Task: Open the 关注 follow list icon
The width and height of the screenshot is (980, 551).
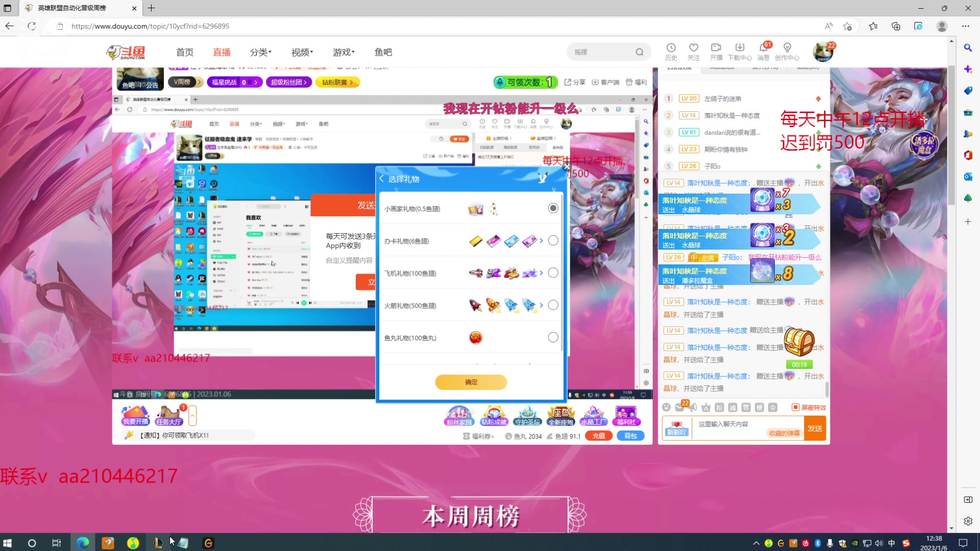Action: pos(693,52)
